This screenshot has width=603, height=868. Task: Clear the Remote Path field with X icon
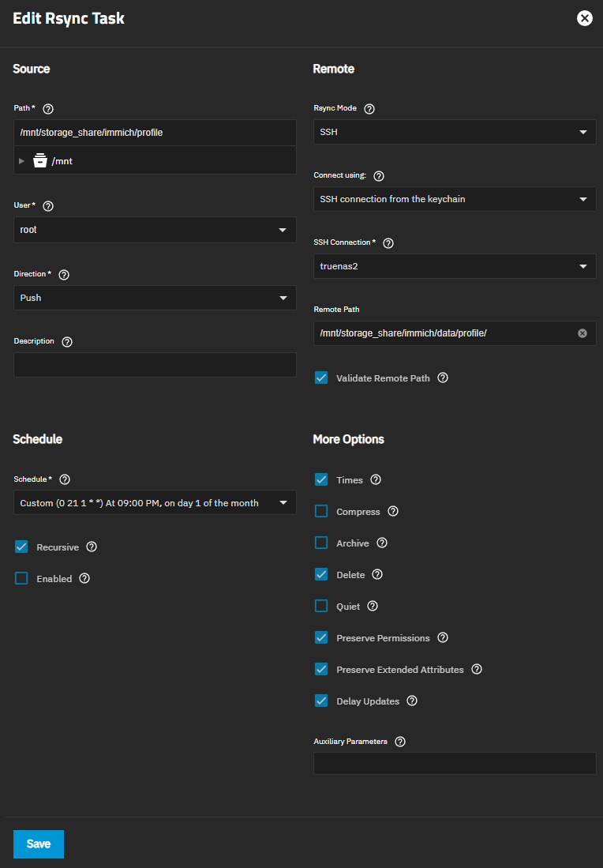point(582,333)
